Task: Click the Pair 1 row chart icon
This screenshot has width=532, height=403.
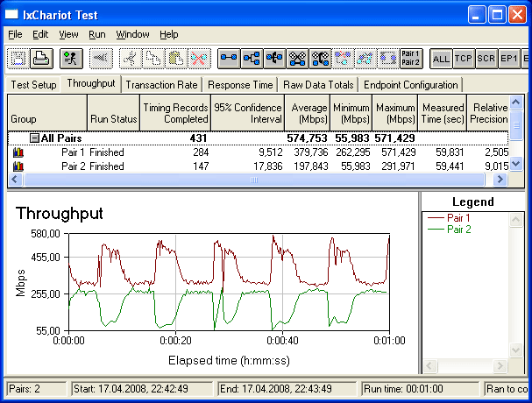Action: tap(18, 152)
